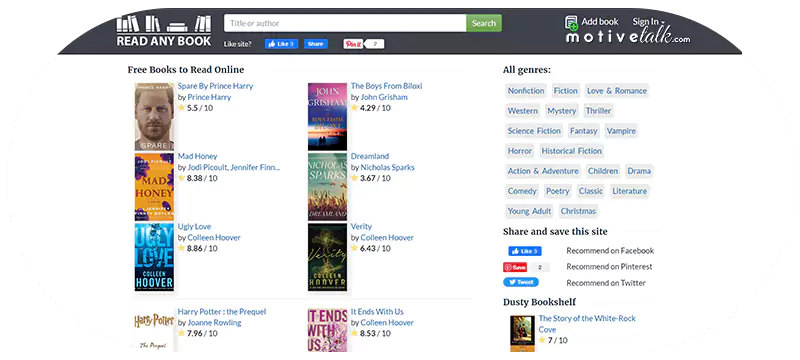Open Colleen Hoover link under It Ends With Us
This screenshot has width=800, height=360.
click(387, 323)
